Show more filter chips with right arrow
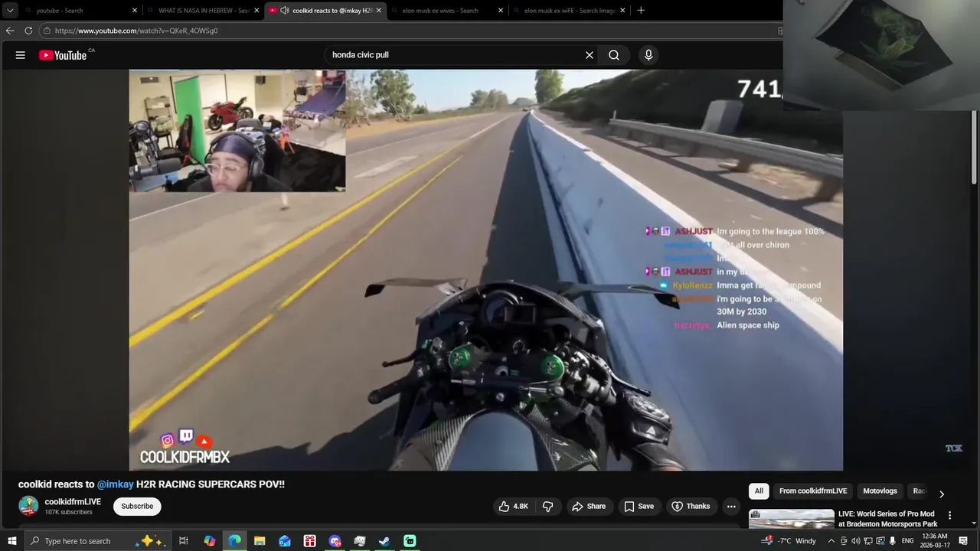The image size is (980, 551). [942, 494]
